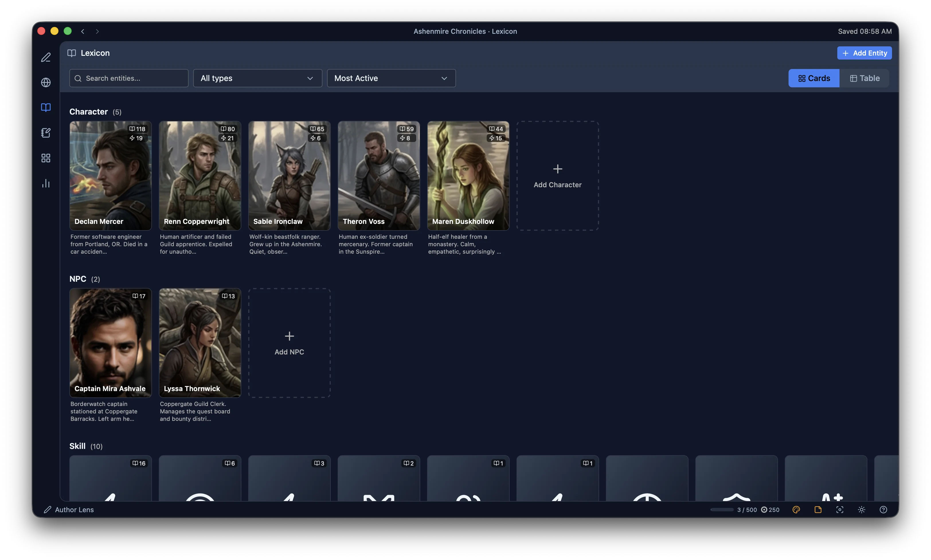Click the forward navigation arrow
Image resolution: width=931 pixels, height=560 pixels.
tap(97, 31)
